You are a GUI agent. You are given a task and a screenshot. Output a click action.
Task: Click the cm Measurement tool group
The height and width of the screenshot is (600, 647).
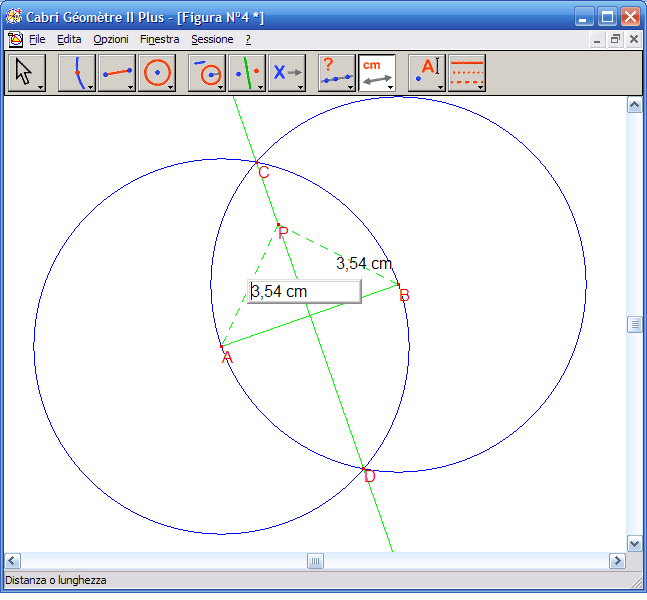[377, 73]
